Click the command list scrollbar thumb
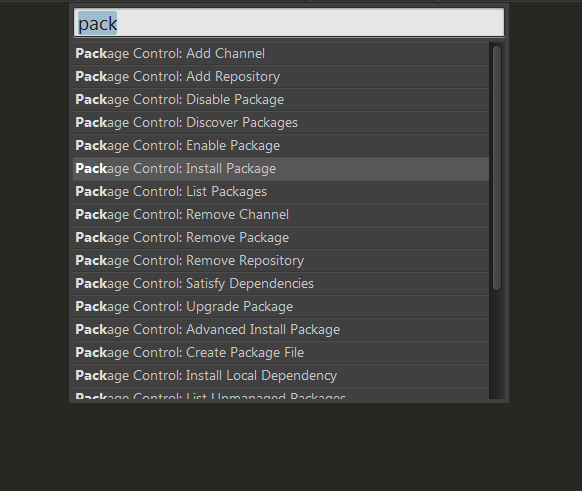 coord(497,168)
